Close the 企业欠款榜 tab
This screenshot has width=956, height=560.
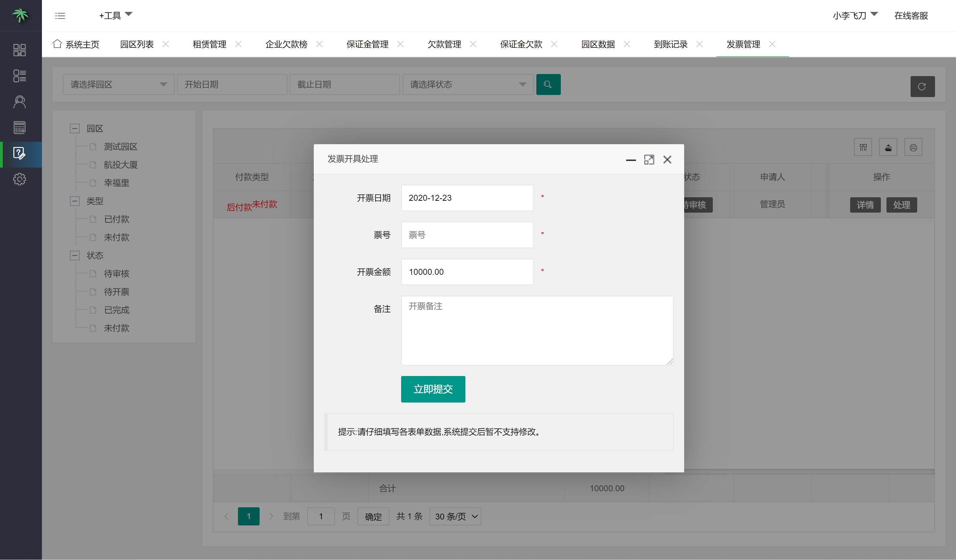pos(319,44)
